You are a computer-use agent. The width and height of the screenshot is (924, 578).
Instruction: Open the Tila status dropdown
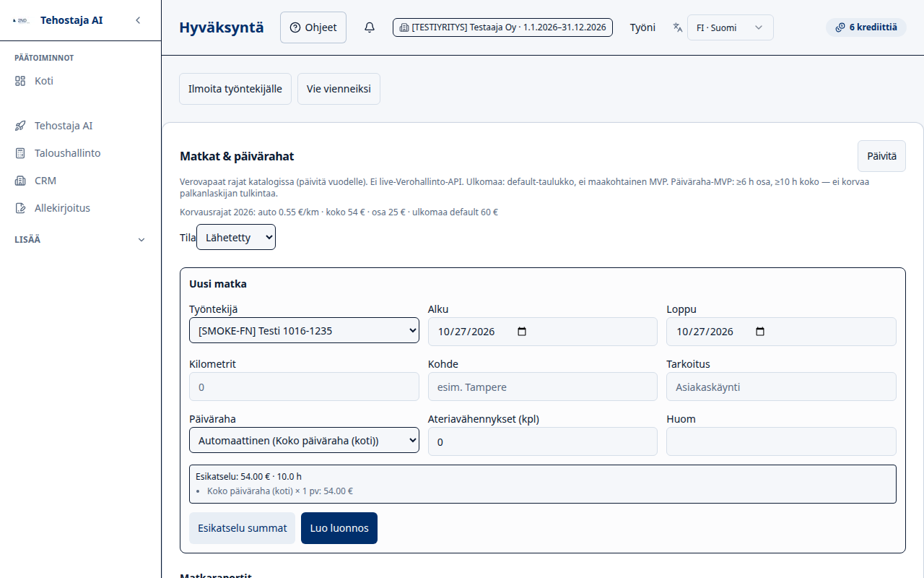(x=236, y=237)
